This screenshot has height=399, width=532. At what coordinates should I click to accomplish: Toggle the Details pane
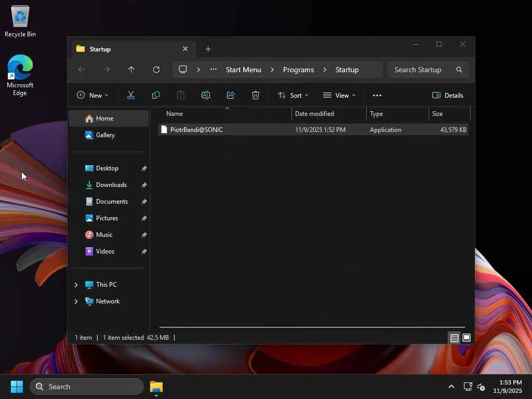[447, 95]
